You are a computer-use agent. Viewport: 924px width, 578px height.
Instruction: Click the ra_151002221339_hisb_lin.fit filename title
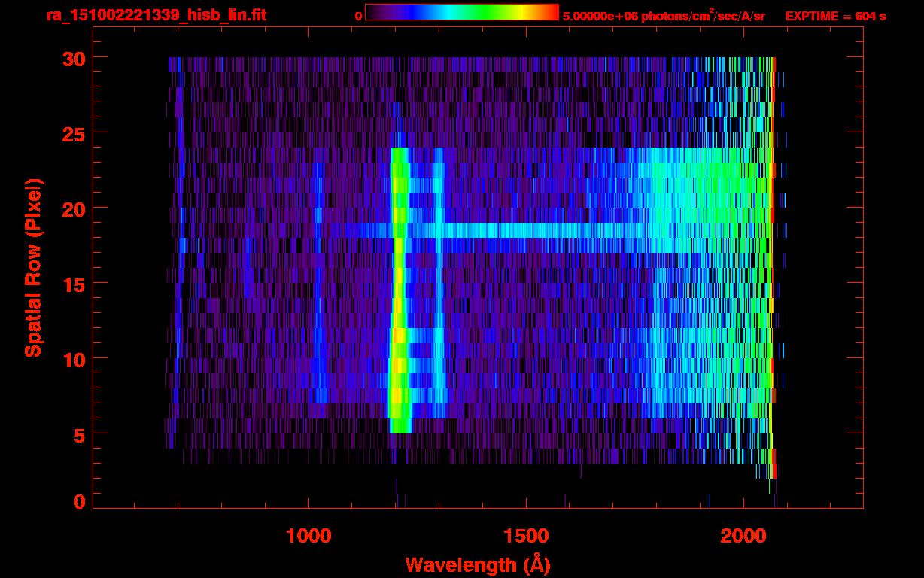pyautogui.click(x=156, y=15)
